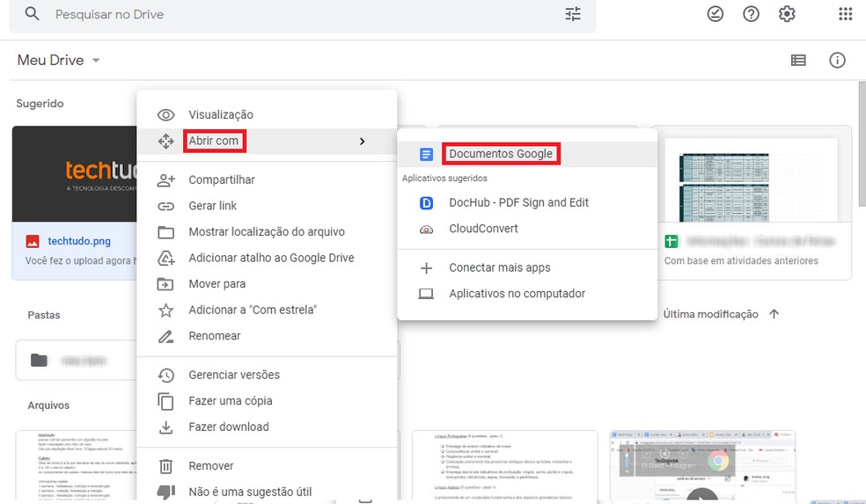Click the pencil icon beside Renomear

[x=165, y=336]
